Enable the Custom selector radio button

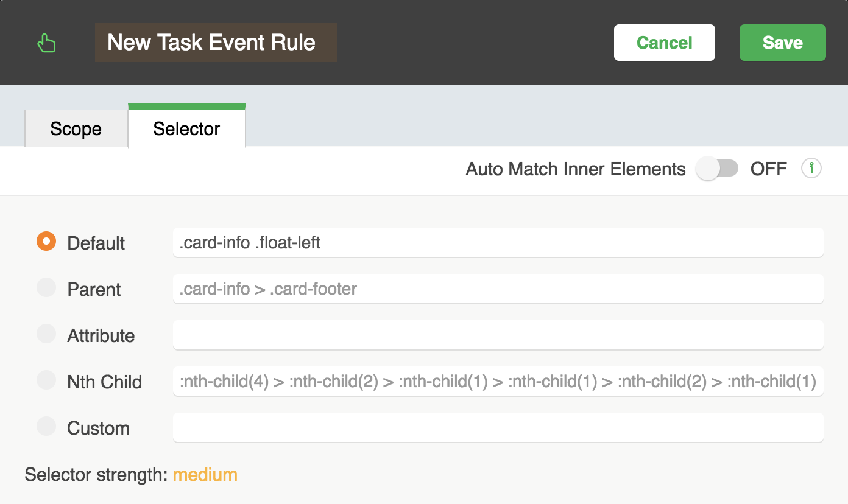46,426
